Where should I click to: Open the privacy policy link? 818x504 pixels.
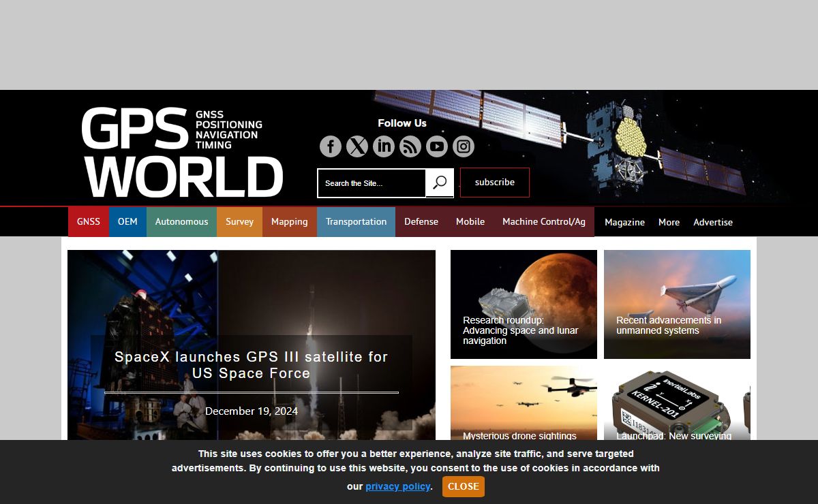coord(398,486)
